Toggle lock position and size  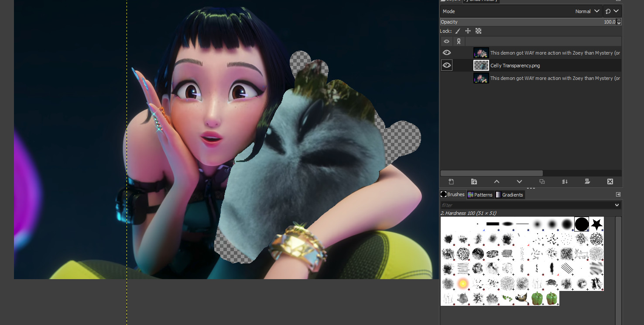[468, 31]
